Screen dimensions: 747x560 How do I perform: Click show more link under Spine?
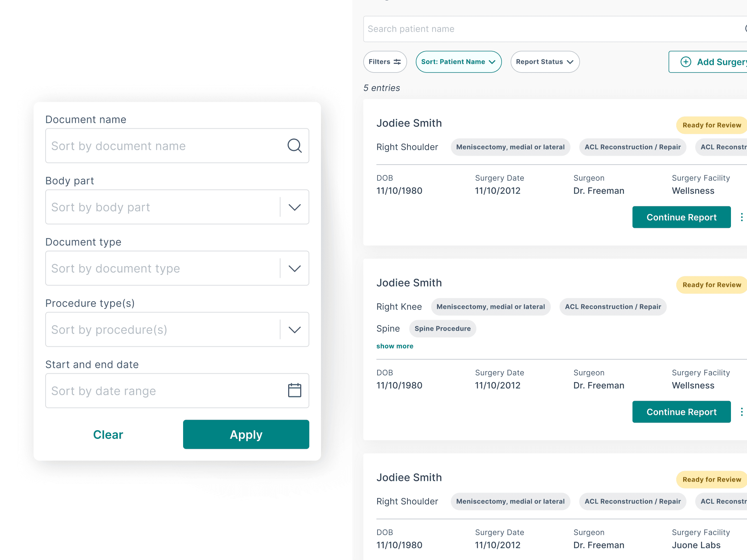point(395,346)
